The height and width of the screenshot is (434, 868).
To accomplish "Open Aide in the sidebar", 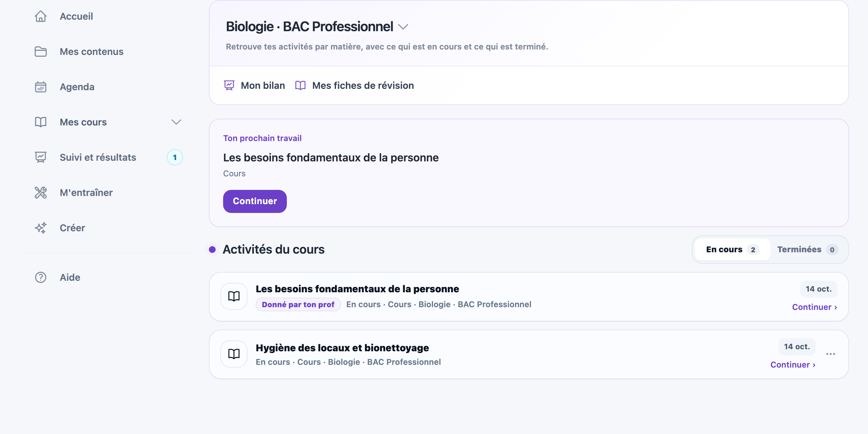I will [70, 277].
